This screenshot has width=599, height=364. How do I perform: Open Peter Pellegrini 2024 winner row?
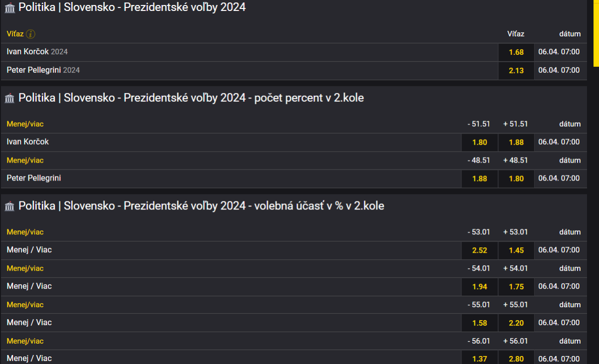click(x=43, y=70)
